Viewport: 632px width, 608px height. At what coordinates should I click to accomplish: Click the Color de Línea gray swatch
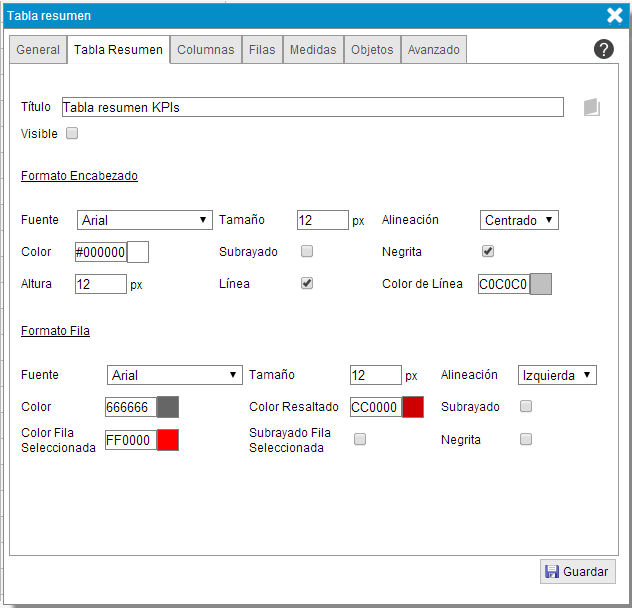540,284
